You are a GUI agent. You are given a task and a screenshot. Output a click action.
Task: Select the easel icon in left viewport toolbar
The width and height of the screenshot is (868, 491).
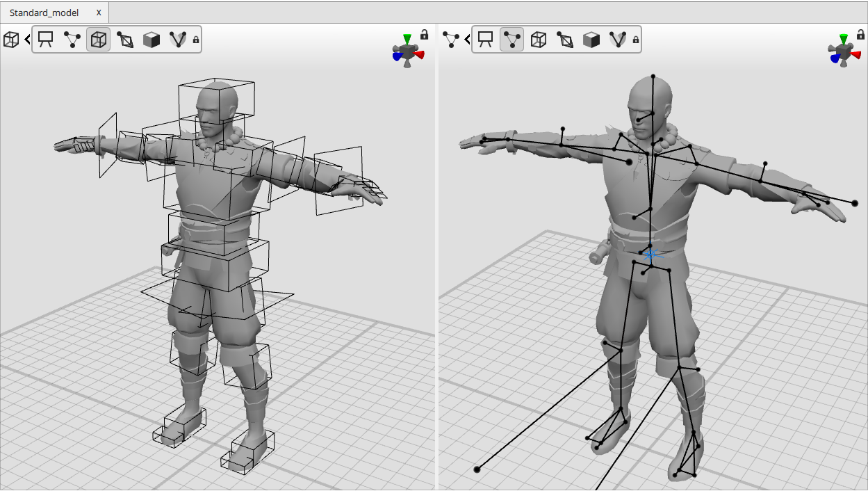click(46, 40)
